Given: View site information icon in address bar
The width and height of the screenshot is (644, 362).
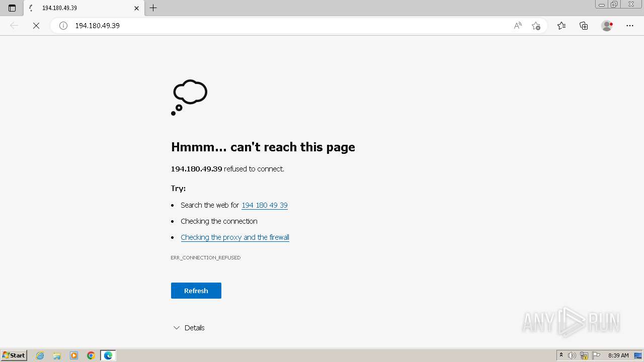Looking at the screenshot, I should tap(63, 26).
